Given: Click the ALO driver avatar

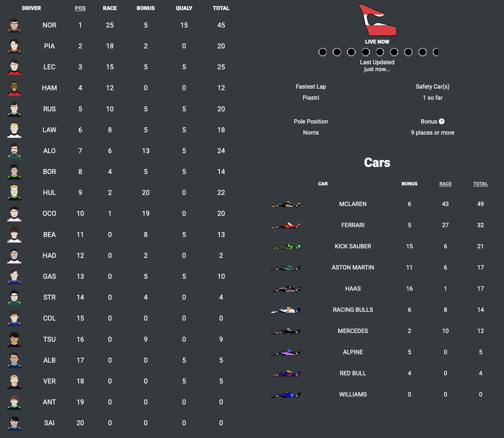Looking at the screenshot, I should click(x=14, y=151).
